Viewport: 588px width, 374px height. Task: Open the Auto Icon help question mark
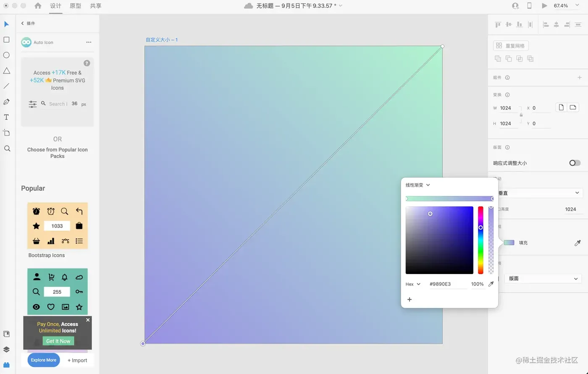point(87,63)
